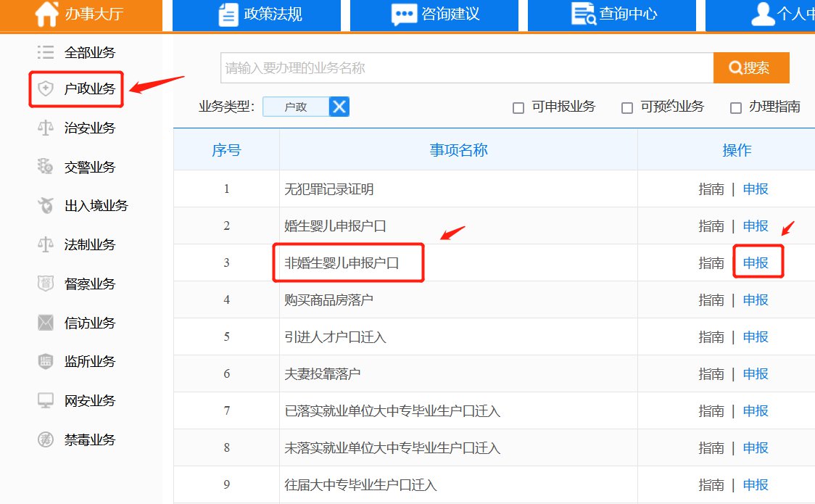815x504 pixels.
Task: Click the 网安业务 monitor icon
Action: coord(46,400)
